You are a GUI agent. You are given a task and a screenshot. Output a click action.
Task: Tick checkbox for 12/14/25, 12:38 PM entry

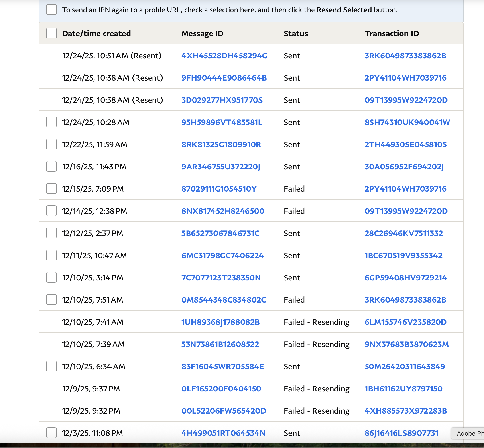tap(51, 211)
